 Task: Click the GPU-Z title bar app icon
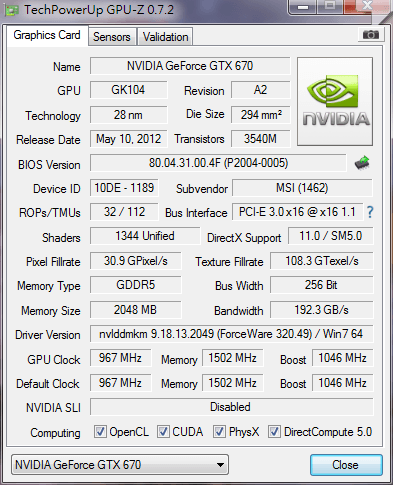pyautogui.click(x=11, y=10)
